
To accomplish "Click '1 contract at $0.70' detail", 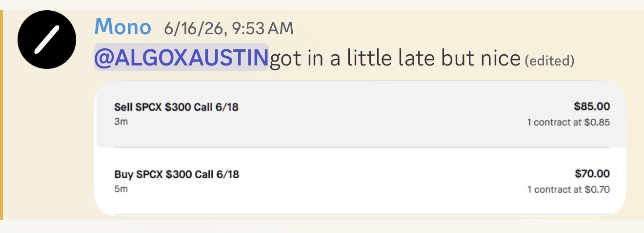I will point(568,190).
